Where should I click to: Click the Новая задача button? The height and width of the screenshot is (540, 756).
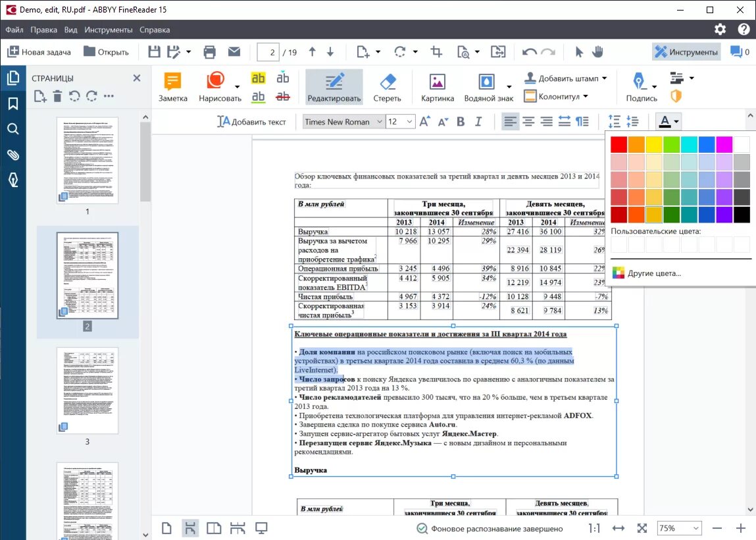(39, 51)
